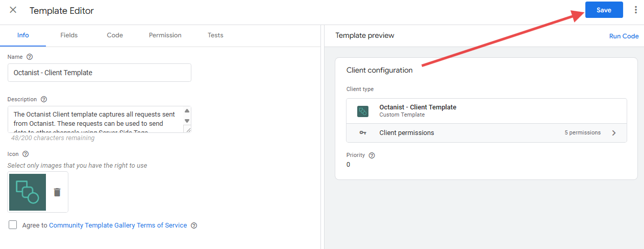The height and width of the screenshot is (249, 644).
Task: Click the Priority value '0'
Action: (349, 165)
